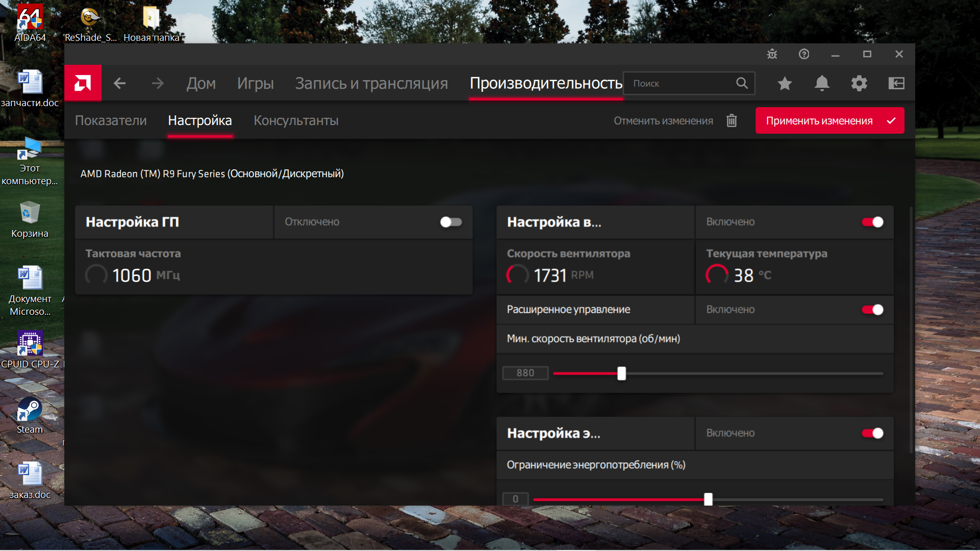Open the Консультанты sub-tab
Viewport: 980px width, 551px height.
[x=296, y=121]
